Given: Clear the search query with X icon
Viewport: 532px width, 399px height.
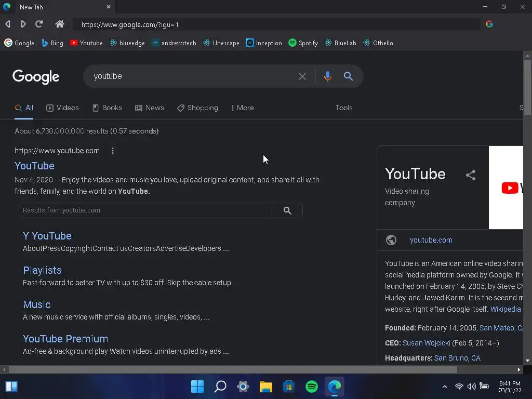Looking at the screenshot, I should tap(302, 77).
